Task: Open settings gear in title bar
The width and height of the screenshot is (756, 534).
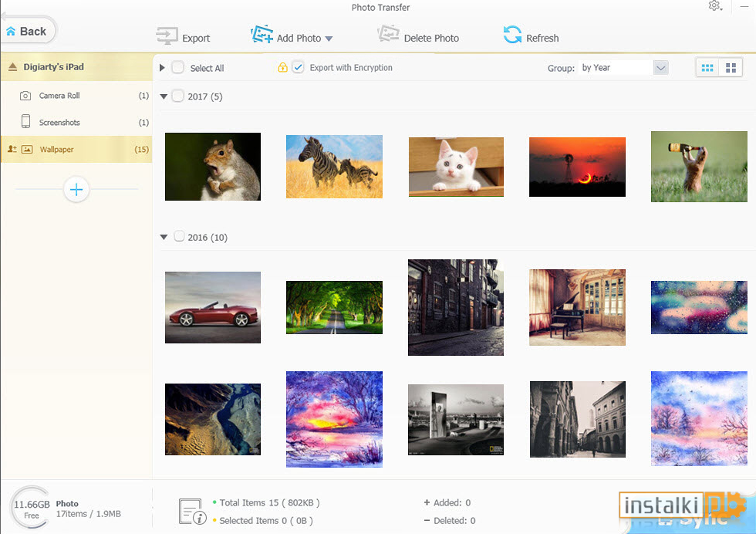Action: coord(714,6)
